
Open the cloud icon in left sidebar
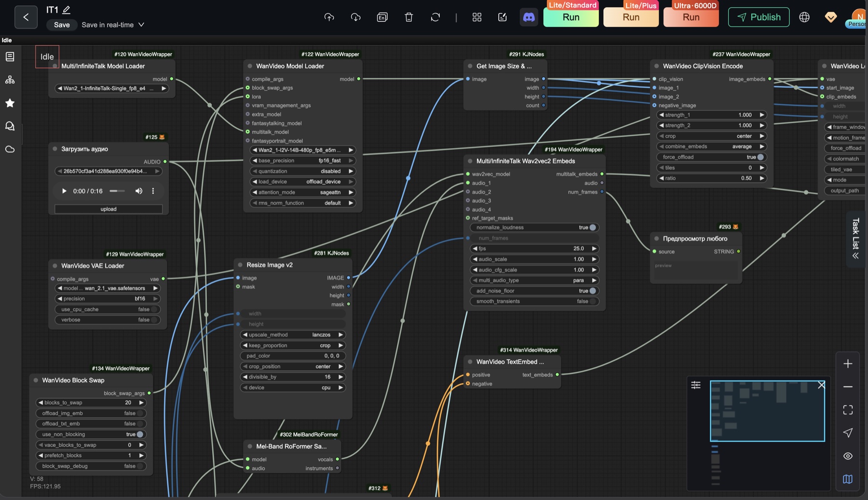10,149
